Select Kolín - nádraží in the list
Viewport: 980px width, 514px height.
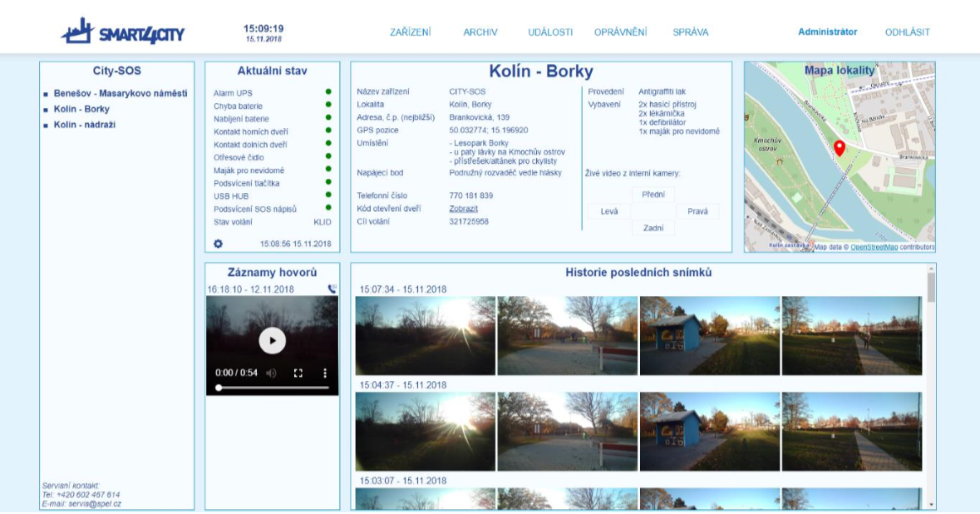tap(84, 125)
